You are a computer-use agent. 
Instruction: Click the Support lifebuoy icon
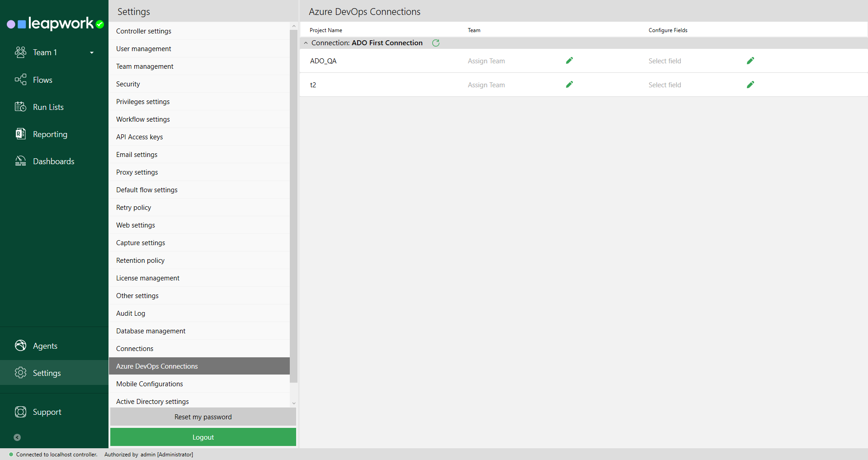[x=20, y=412]
